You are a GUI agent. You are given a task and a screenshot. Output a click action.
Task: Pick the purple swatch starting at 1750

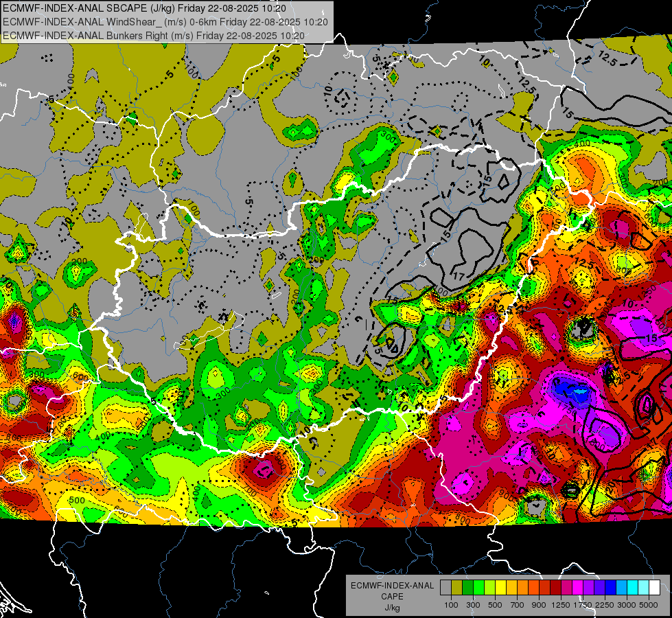click(588, 587)
